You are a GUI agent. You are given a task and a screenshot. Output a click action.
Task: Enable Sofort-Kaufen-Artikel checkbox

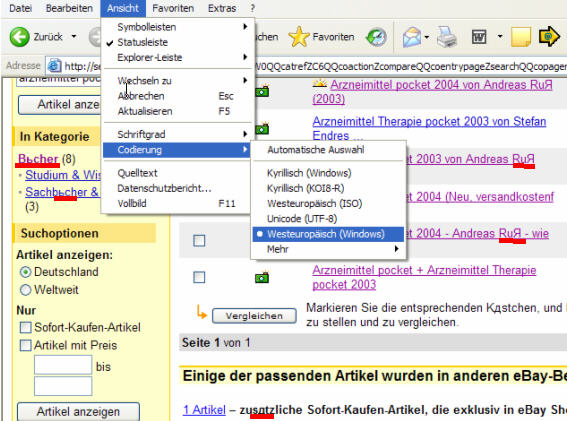click(25, 327)
